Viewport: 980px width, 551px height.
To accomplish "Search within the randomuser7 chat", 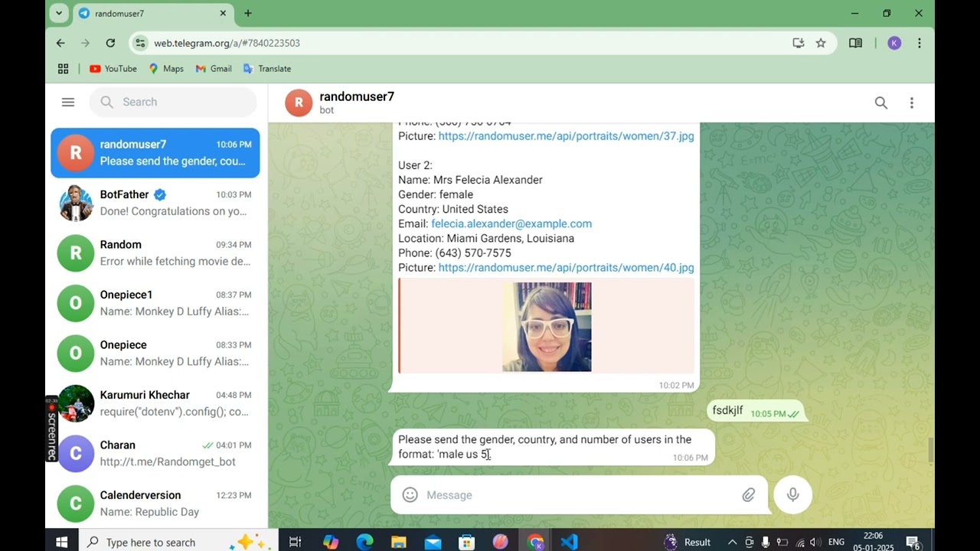I will [x=881, y=103].
